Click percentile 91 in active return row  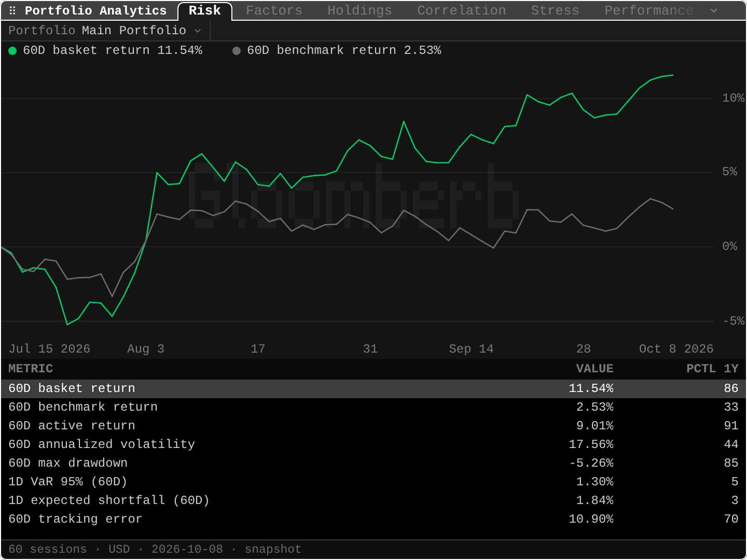point(731,426)
